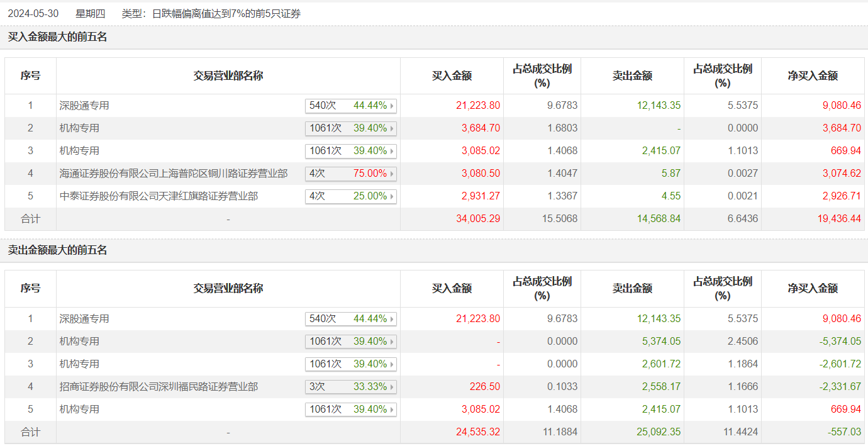Open 海通证券上海普陀区铜川路证券营业部 link
Screen dimensions: 868x446
pyautogui.click(x=174, y=174)
